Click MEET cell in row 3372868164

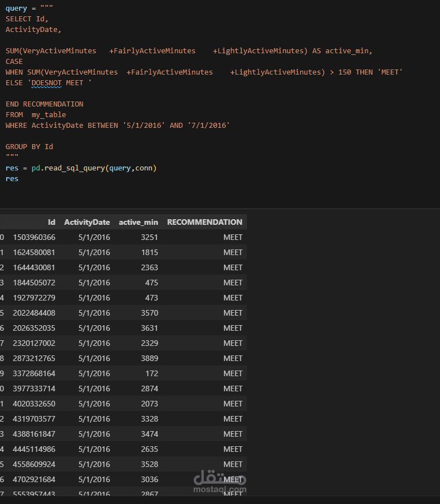pos(233,373)
